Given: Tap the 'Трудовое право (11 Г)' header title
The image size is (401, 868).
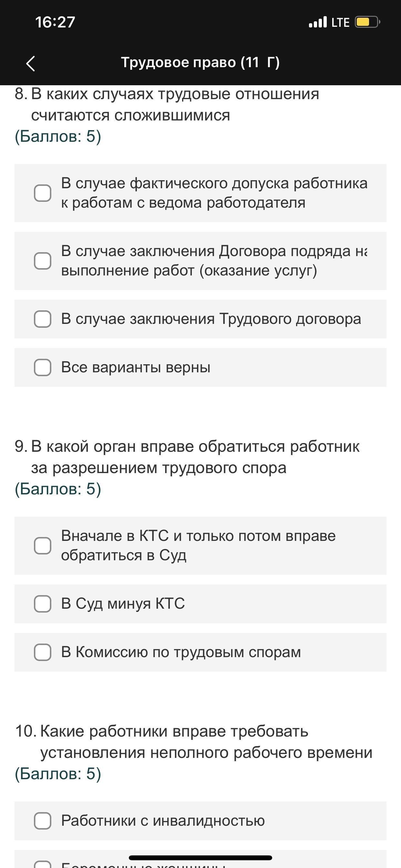Looking at the screenshot, I should tap(200, 62).
